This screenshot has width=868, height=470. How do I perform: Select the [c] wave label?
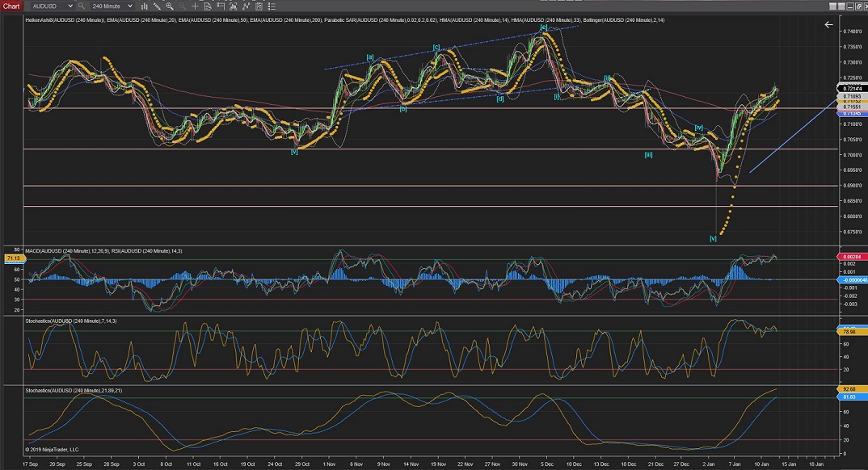[x=436, y=48]
